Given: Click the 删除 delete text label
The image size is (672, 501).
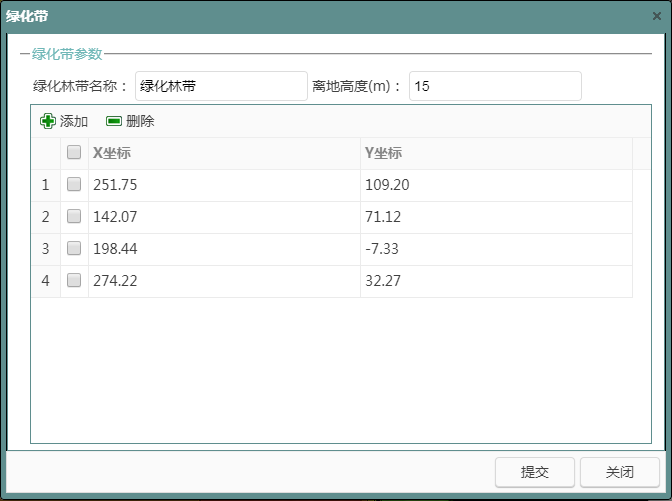Looking at the screenshot, I should click(140, 121).
